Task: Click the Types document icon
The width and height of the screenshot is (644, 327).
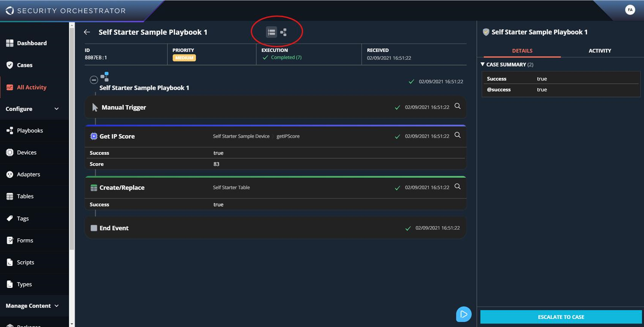Action: (9, 284)
